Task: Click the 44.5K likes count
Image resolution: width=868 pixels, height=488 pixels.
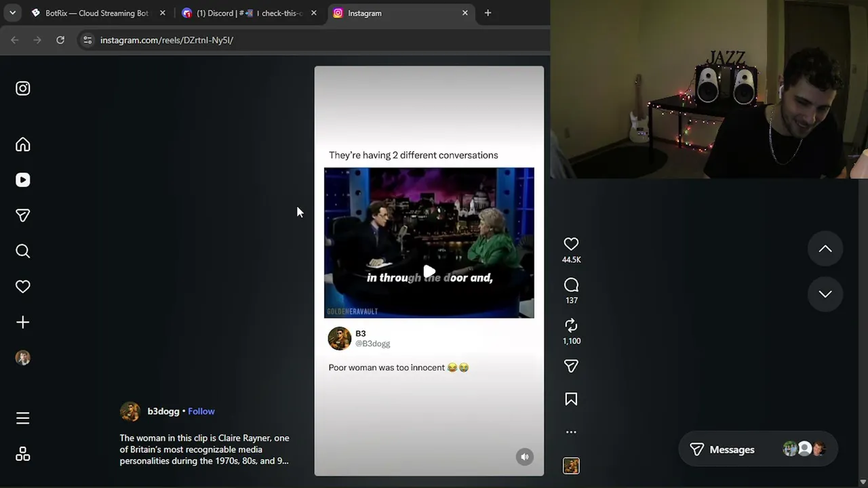Action: [571, 260]
